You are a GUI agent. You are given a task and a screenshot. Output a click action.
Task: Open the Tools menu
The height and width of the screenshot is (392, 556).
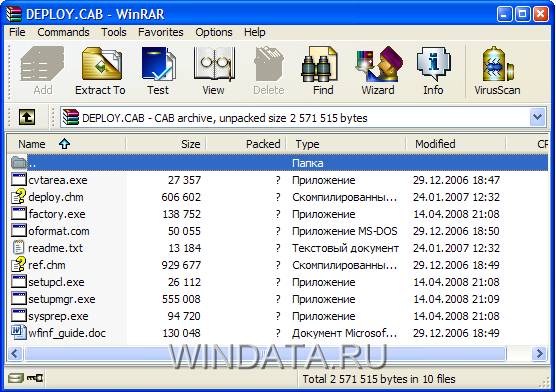point(113,32)
